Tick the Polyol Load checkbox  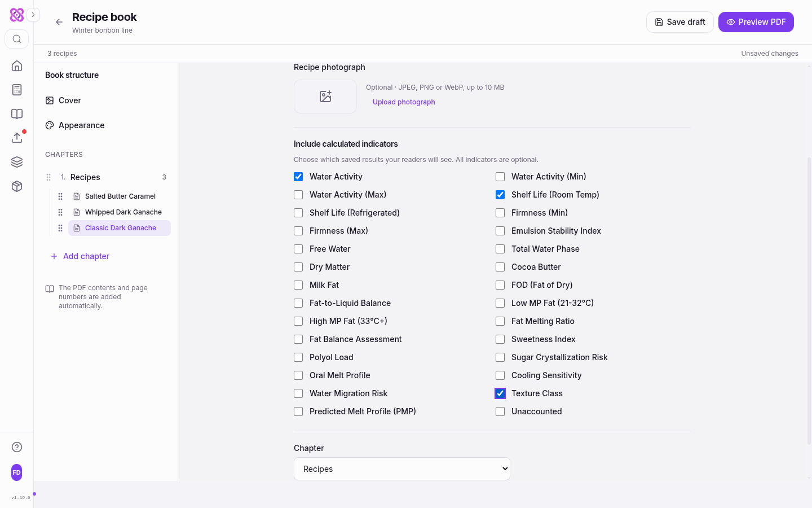(x=298, y=357)
